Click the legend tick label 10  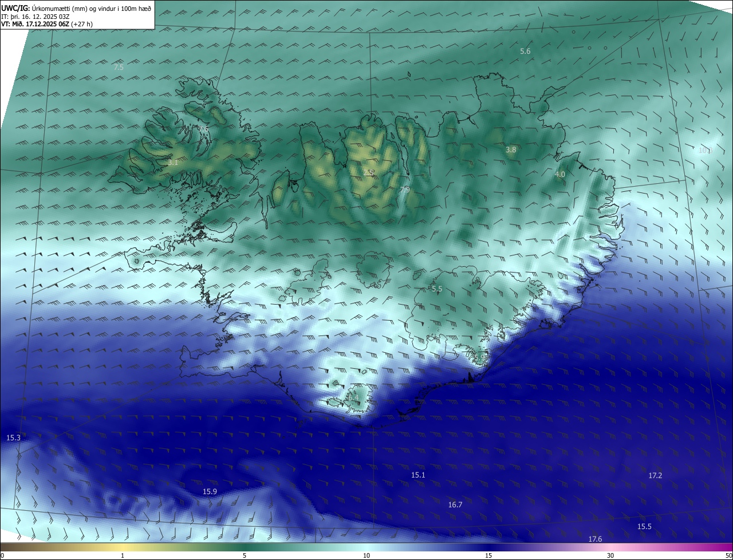click(366, 555)
